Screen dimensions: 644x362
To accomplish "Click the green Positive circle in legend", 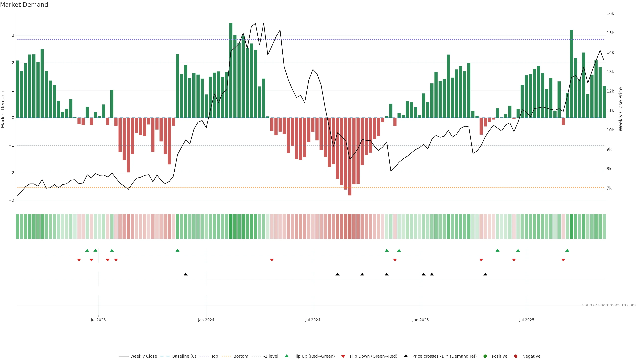I will pyautogui.click(x=485, y=356).
